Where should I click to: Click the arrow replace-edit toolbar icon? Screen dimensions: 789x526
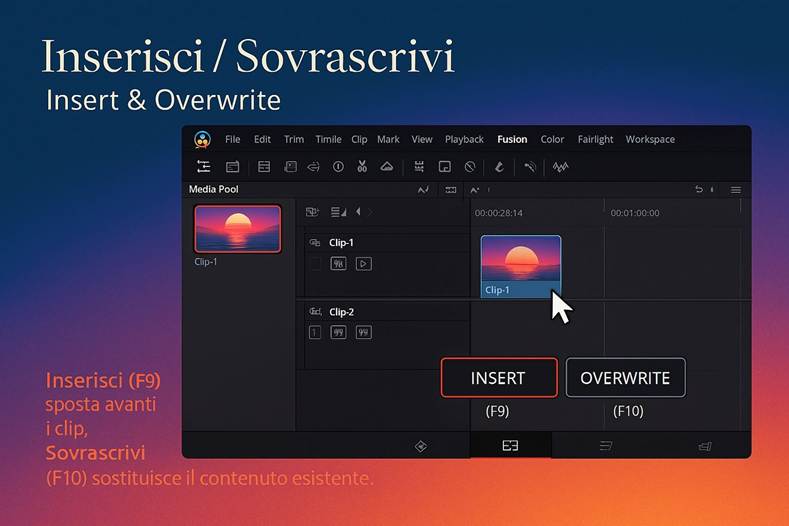point(313,167)
